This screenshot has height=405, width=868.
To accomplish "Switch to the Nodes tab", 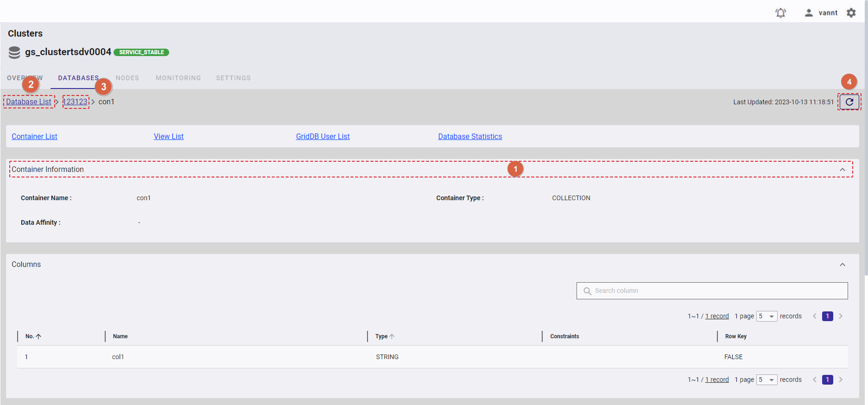I will (127, 78).
